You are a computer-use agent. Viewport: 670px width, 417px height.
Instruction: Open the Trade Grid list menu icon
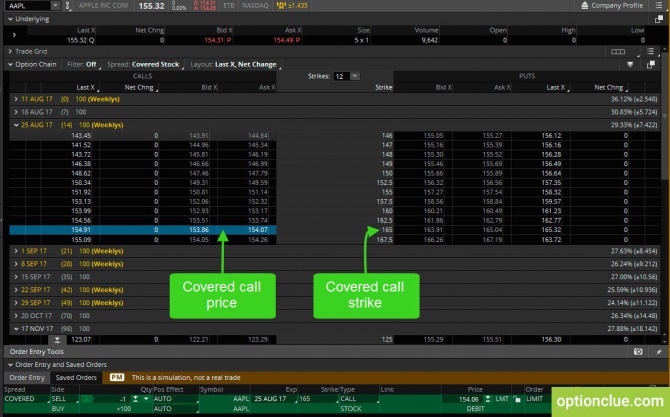pos(650,52)
